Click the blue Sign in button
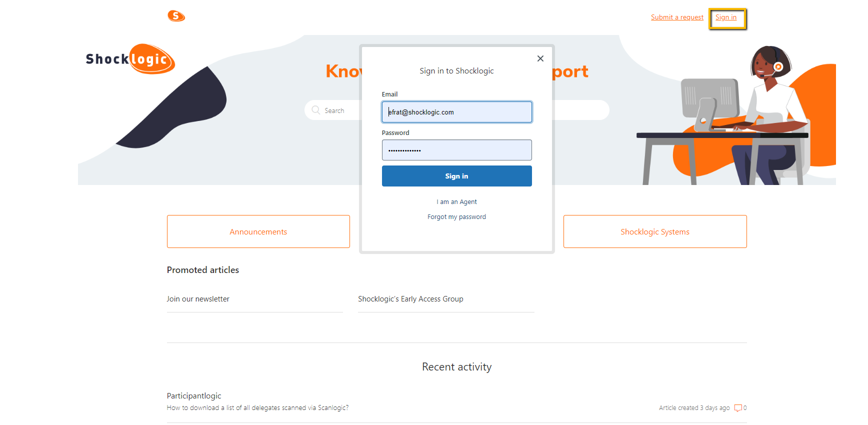This screenshot has width=868, height=425. coord(456,176)
